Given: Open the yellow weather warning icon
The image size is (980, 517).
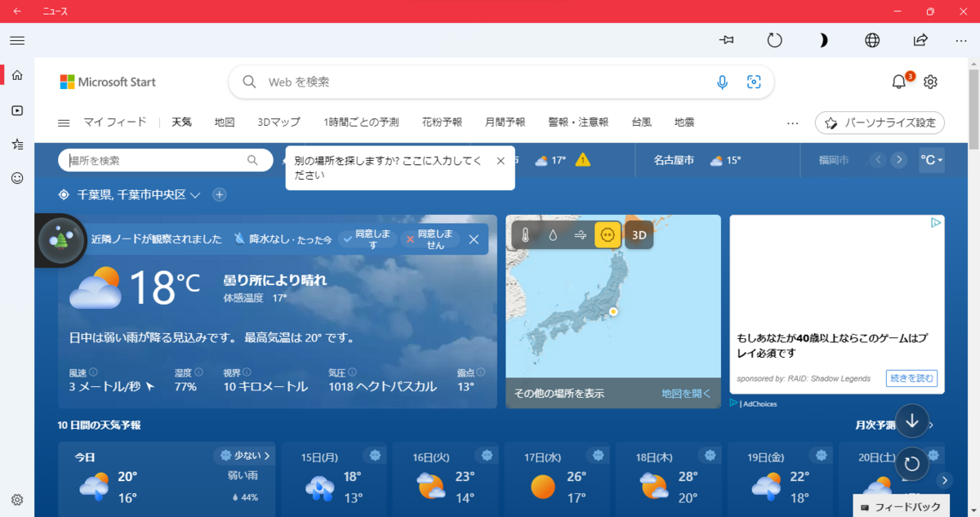Looking at the screenshot, I should [582, 160].
